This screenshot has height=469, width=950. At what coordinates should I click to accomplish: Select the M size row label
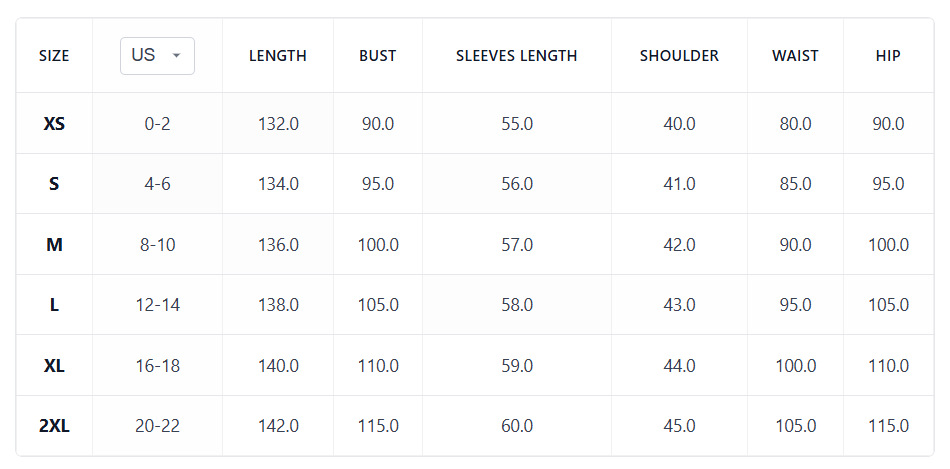[x=54, y=245]
